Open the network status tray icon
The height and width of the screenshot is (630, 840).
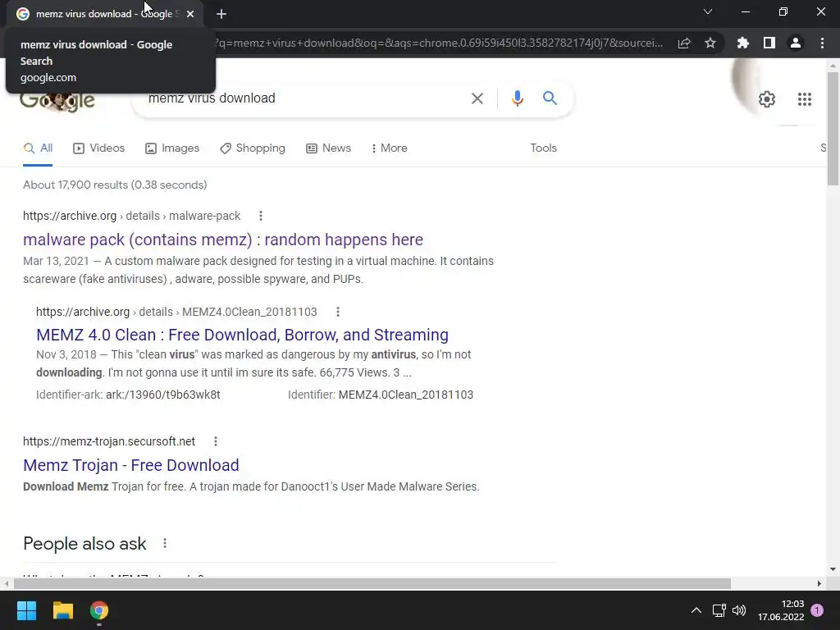pyautogui.click(x=719, y=610)
